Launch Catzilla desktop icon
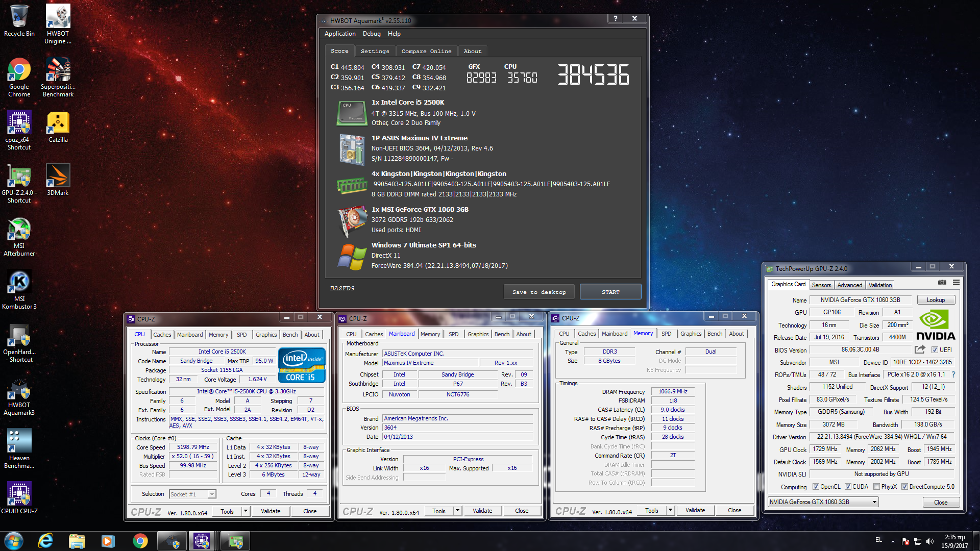The width and height of the screenshot is (980, 551). [58, 127]
